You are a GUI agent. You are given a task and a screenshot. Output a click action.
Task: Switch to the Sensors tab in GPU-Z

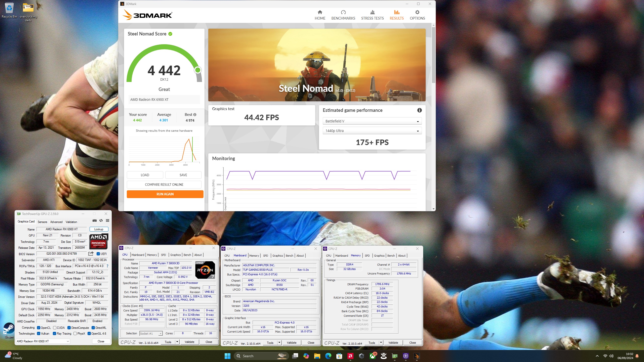[42, 222]
